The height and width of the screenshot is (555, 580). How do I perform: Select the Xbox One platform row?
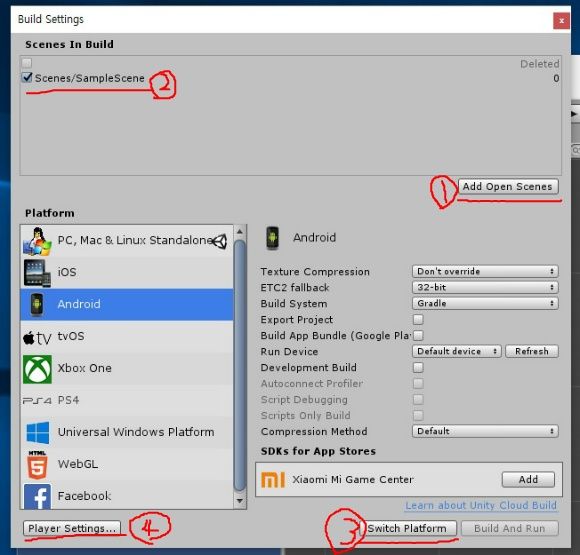(x=127, y=369)
